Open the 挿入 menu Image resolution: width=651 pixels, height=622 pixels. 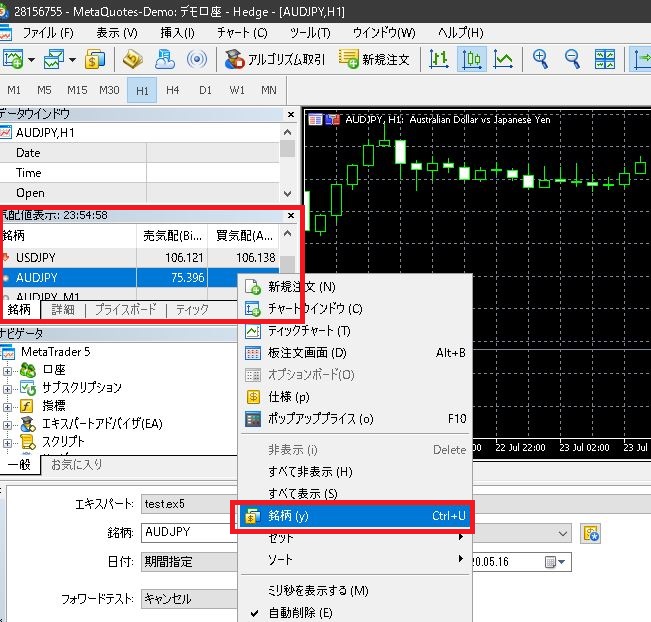(x=177, y=32)
